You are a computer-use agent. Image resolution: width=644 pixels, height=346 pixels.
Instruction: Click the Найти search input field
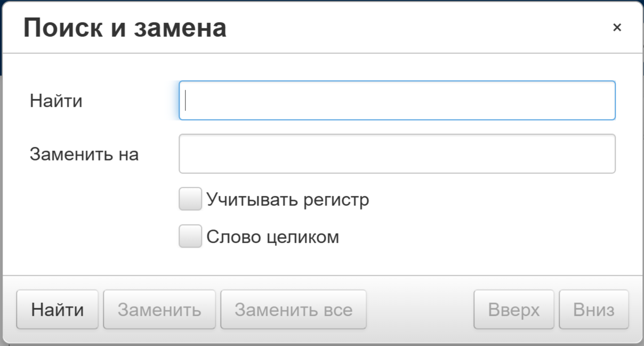coord(397,100)
